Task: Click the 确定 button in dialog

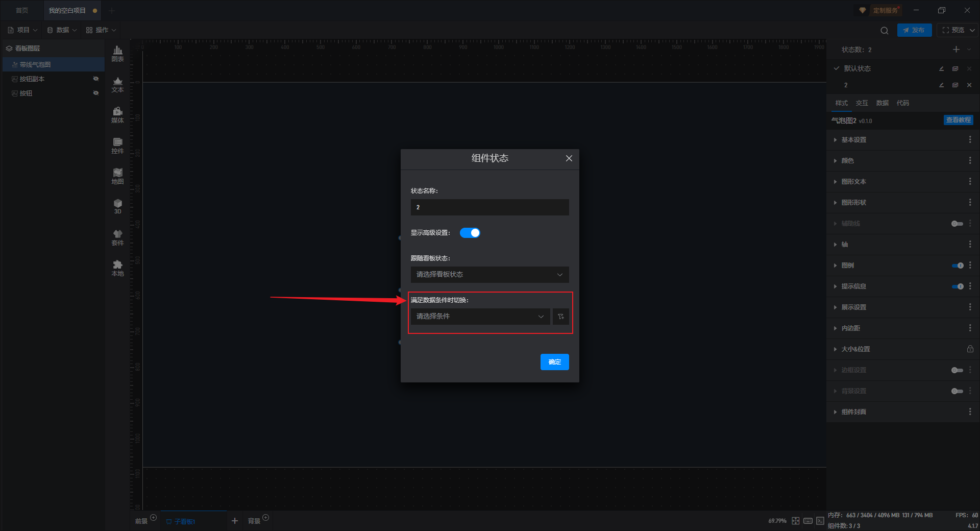Action: point(555,362)
